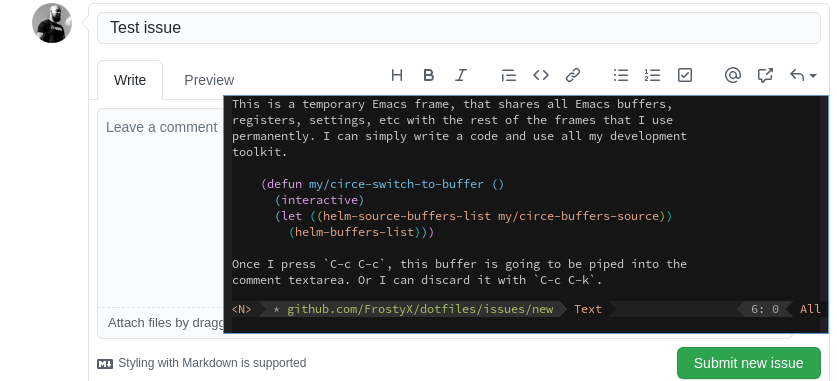Add a bulleted list
The width and height of the screenshot is (837, 381).
[x=620, y=75]
